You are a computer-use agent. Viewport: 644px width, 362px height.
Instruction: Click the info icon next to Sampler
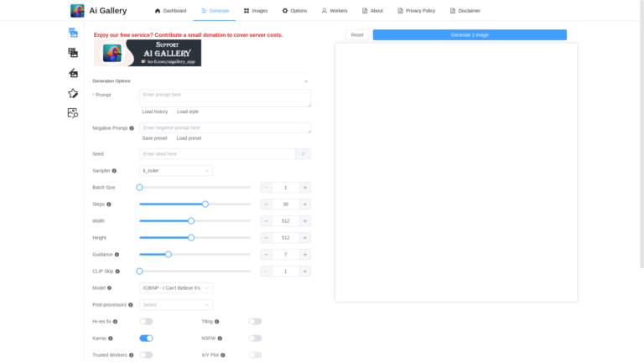(x=114, y=171)
